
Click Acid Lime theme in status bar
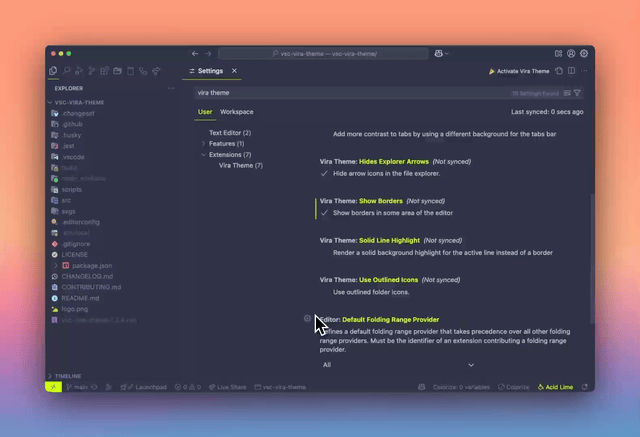tap(556, 387)
